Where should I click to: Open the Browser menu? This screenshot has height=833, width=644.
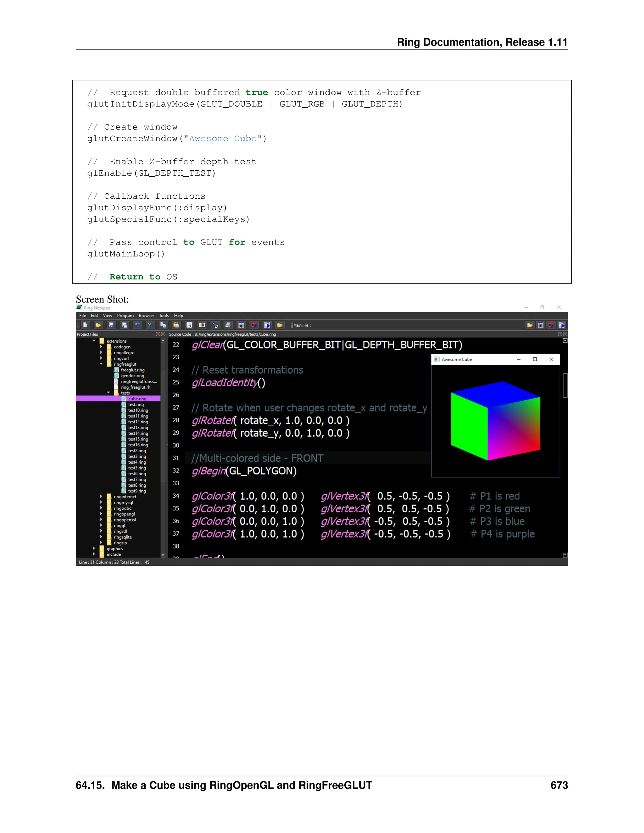(146, 315)
